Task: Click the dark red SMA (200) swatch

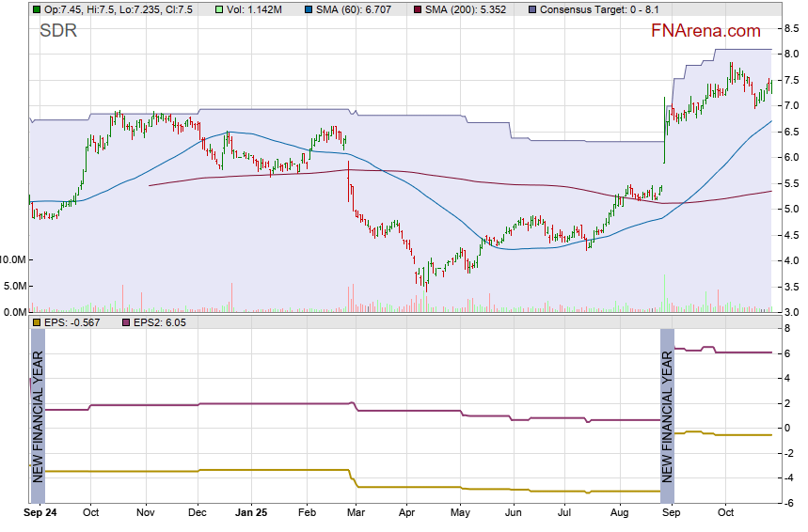Action: 419,9
